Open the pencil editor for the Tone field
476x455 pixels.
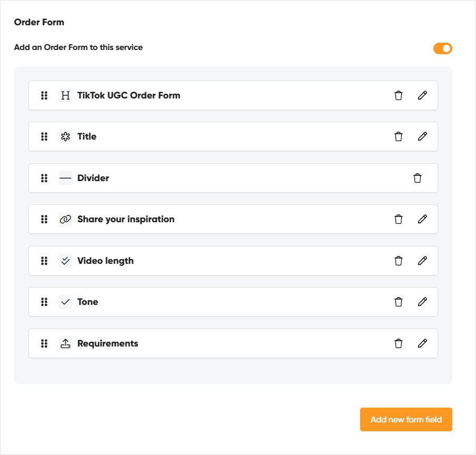(x=422, y=302)
